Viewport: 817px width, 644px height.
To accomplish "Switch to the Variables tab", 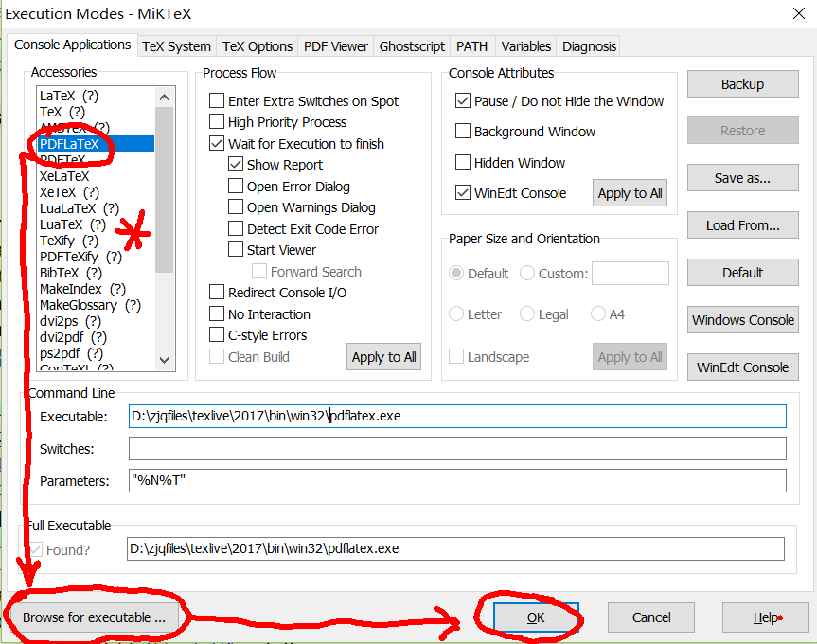I will (x=525, y=46).
